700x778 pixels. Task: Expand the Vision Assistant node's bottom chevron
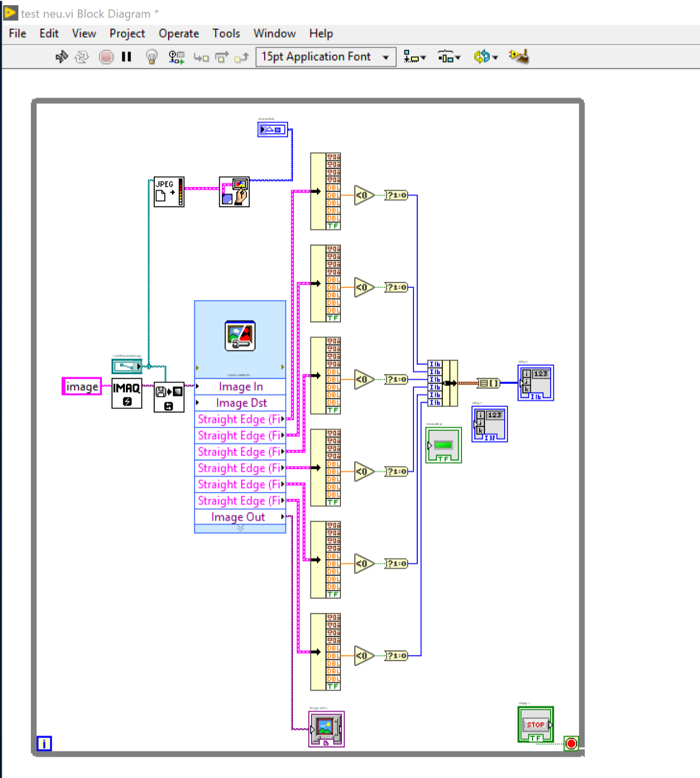240,528
